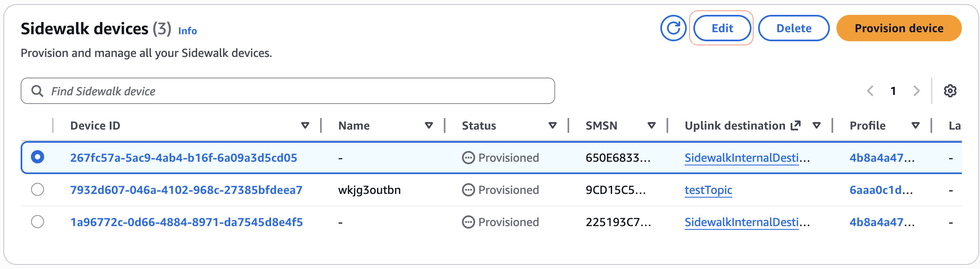980x269 pixels.
Task: Sort by Status column arrow
Action: [553, 125]
